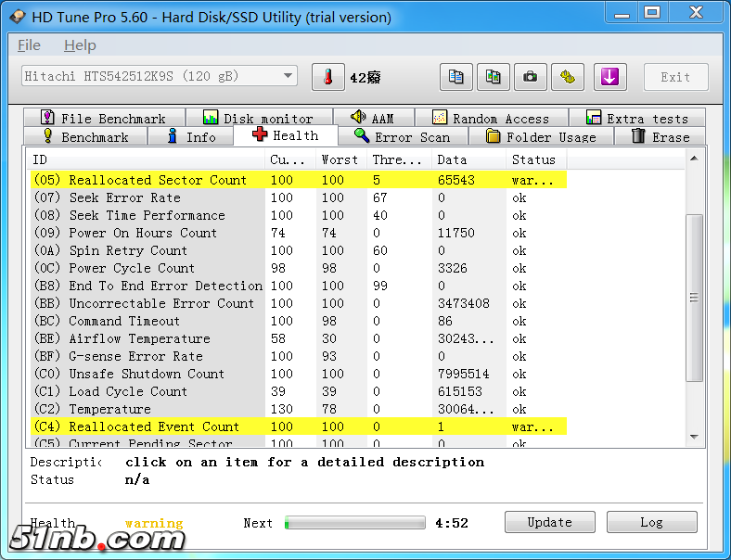Click the purple down-arrow minimize-to-tray icon
The image size is (731, 560).
pos(609,78)
